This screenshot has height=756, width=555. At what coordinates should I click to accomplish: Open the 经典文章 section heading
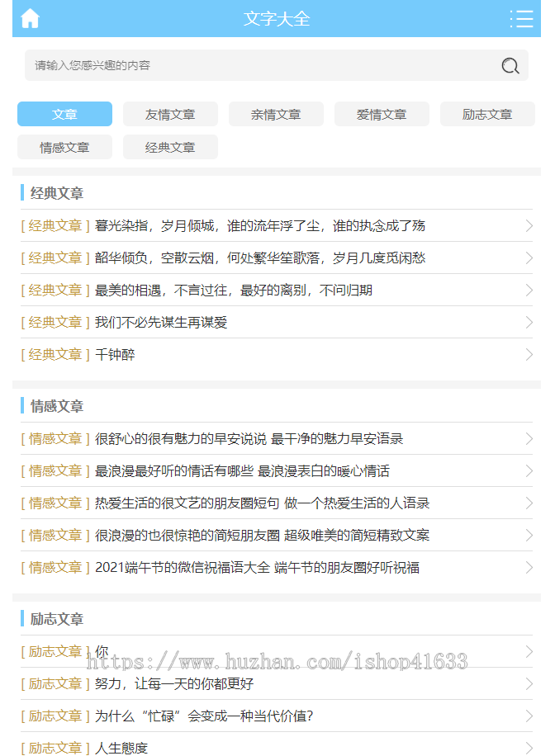pyautogui.click(x=57, y=193)
